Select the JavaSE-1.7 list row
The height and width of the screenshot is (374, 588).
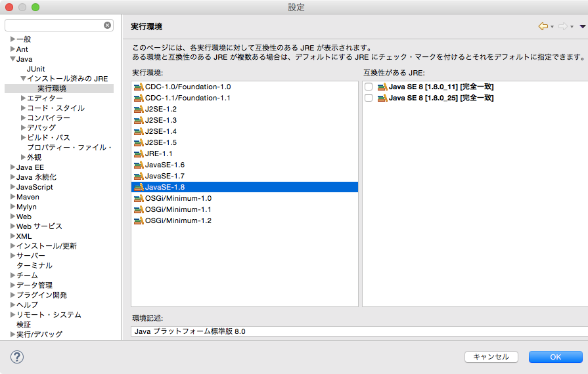[x=244, y=176]
